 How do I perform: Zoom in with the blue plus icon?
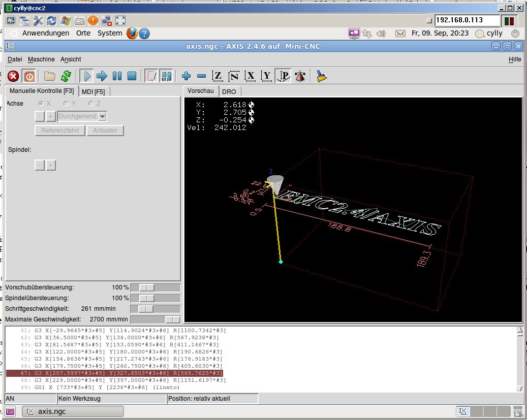[x=186, y=76]
